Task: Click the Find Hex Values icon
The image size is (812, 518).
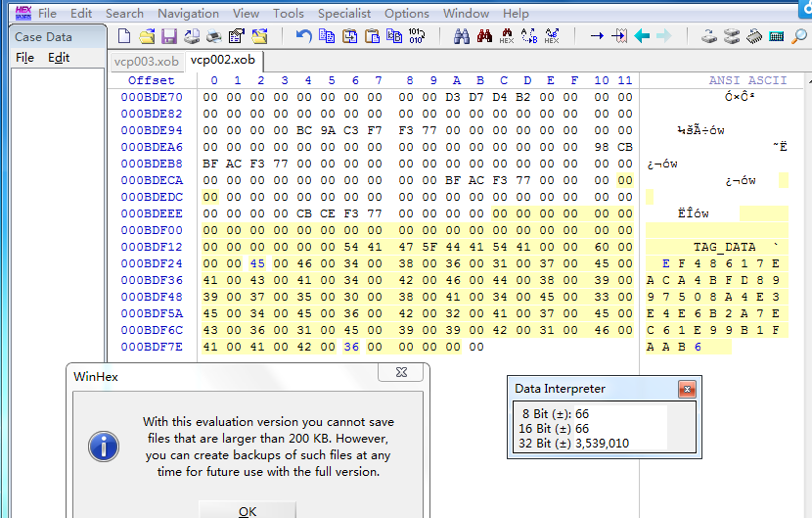Action: click(x=506, y=36)
